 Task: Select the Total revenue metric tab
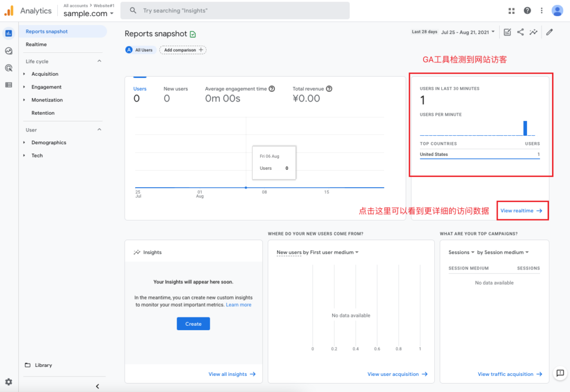point(312,94)
